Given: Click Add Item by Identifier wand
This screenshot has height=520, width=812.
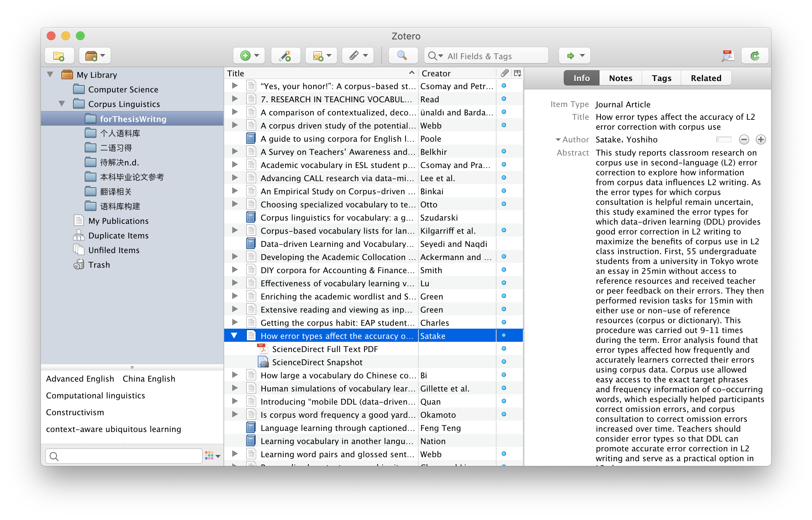Looking at the screenshot, I should tap(285, 56).
